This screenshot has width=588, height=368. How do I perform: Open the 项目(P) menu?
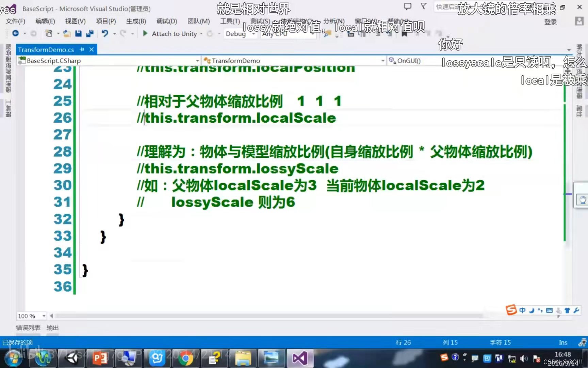(x=106, y=21)
